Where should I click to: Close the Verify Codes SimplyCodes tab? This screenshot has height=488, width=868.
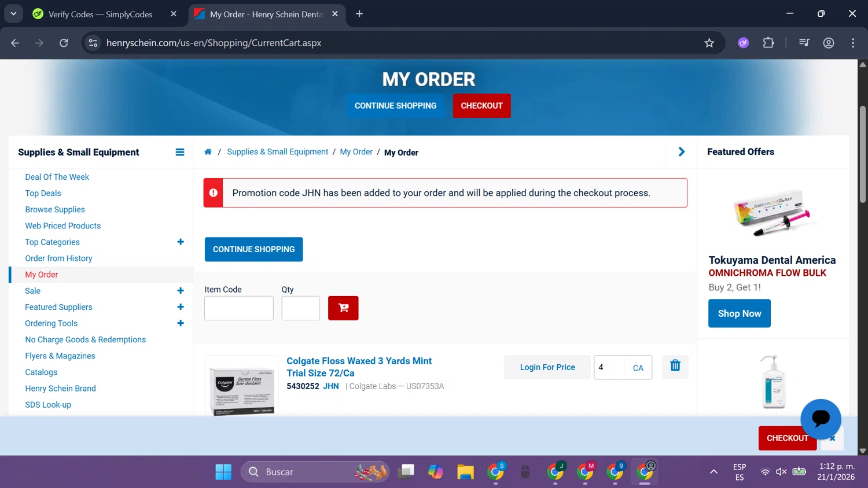[x=174, y=14]
